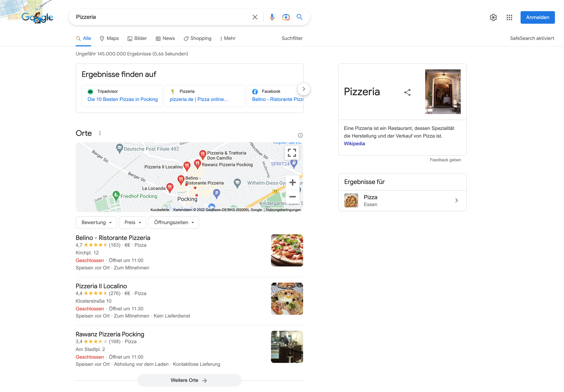Click the 'Klosterstraße 10' address text
Image resolution: width=564 pixels, height=392 pixels.
coord(94,301)
